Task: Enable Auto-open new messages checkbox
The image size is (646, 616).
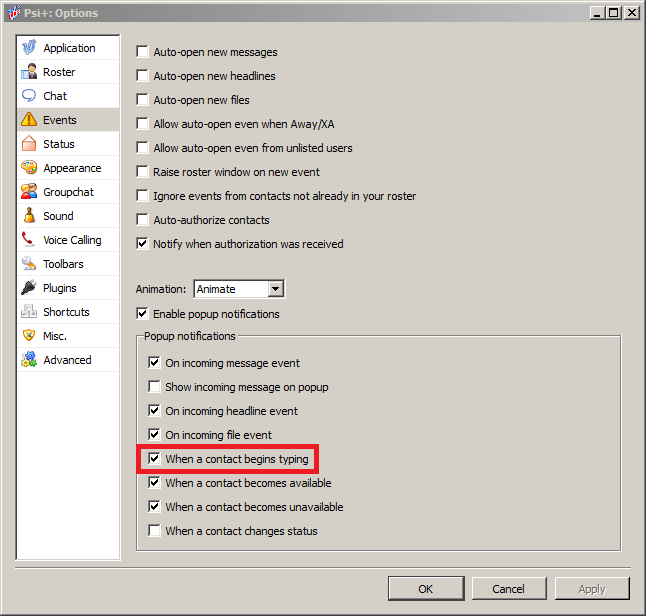Action: (x=143, y=52)
